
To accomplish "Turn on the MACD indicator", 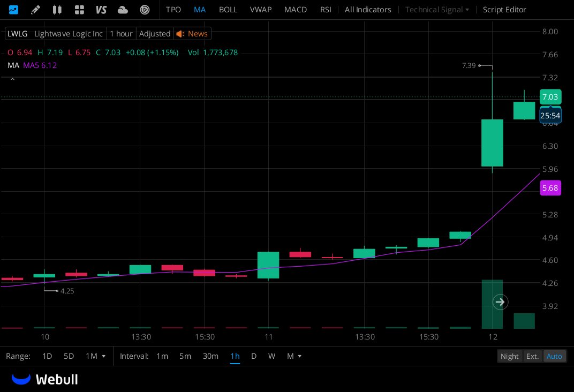I will (x=296, y=10).
